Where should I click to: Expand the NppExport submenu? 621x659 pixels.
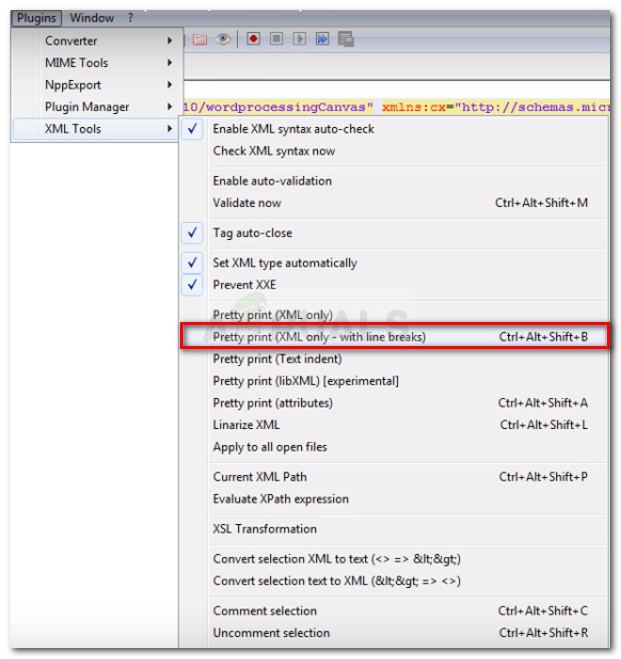(97, 85)
